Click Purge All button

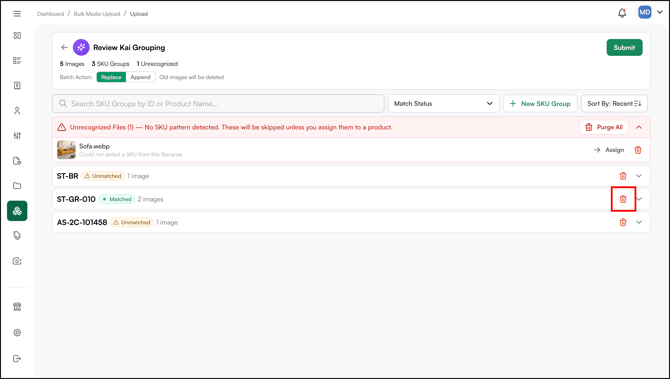[604, 127]
